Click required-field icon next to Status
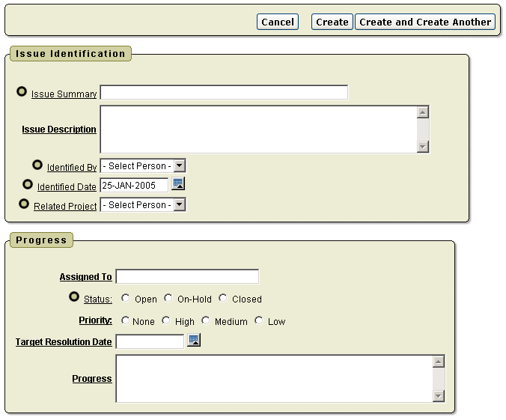 [x=74, y=296]
